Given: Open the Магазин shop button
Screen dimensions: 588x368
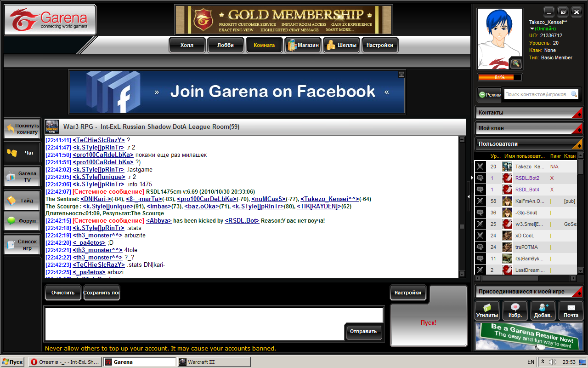Looking at the screenshot, I should 303,46.
